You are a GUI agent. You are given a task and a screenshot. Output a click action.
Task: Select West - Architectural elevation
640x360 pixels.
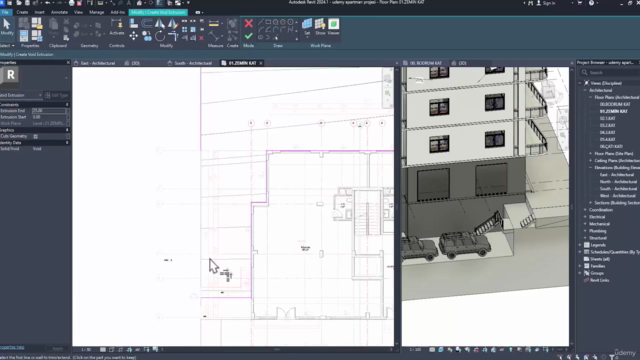click(618, 196)
